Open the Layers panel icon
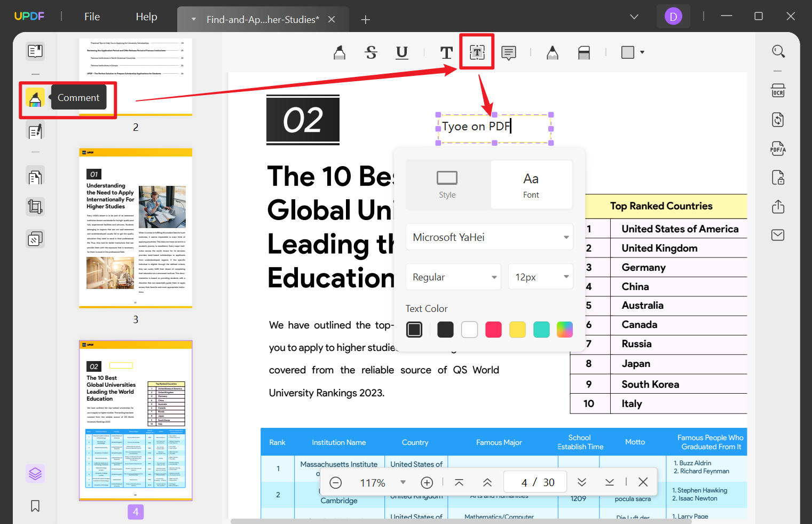Image resolution: width=812 pixels, height=524 pixels. point(35,474)
